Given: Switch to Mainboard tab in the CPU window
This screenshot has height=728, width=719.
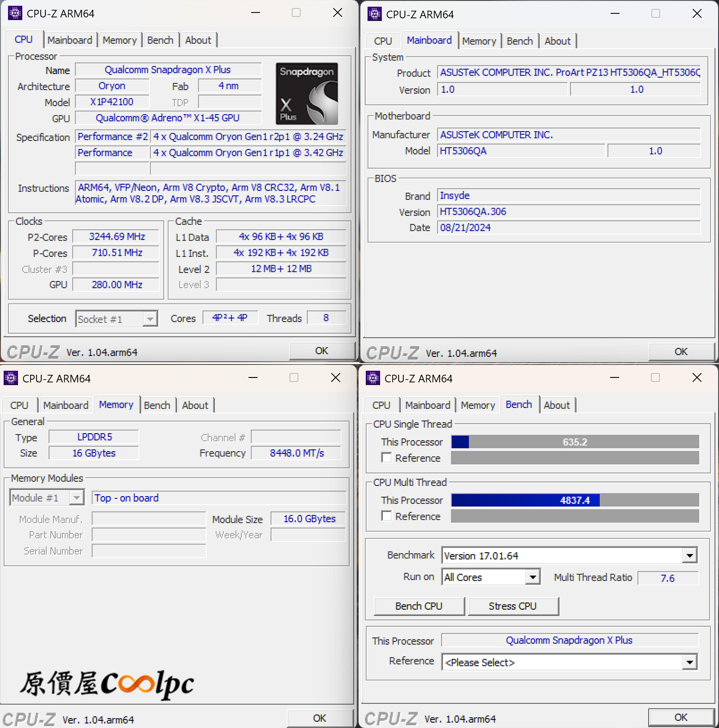Looking at the screenshot, I should point(70,40).
